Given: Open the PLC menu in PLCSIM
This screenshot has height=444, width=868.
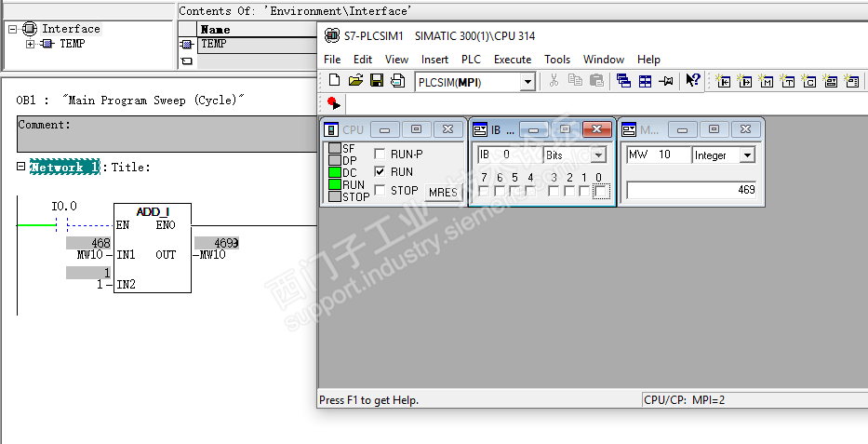Looking at the screenshot, I should click(471, 60).
